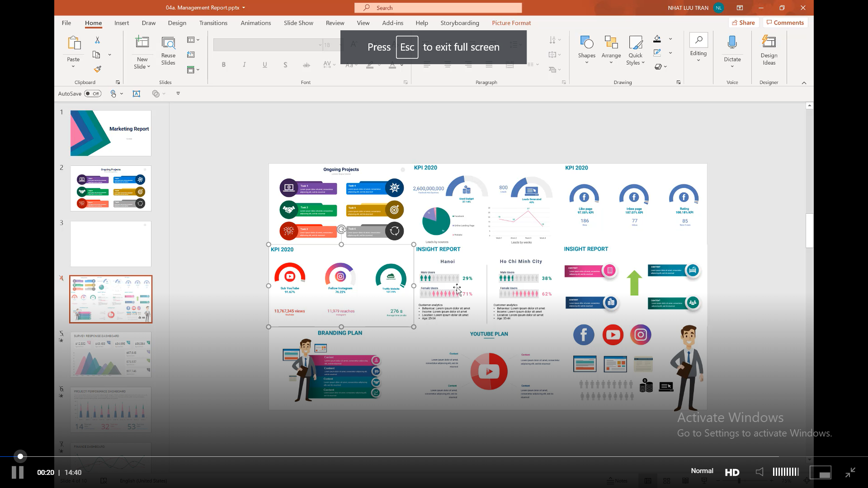Image resolution: width=868 pixels, height=488 pixels.
Task: Click the PowerPoint Search box
Action: pyautogui.click(x=438, y=8)
